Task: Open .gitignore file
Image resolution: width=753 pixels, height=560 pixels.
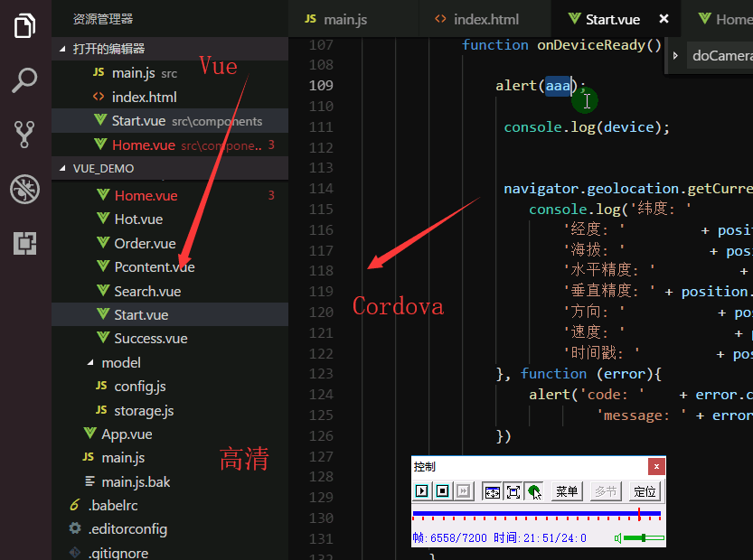Action: point(170,553)
